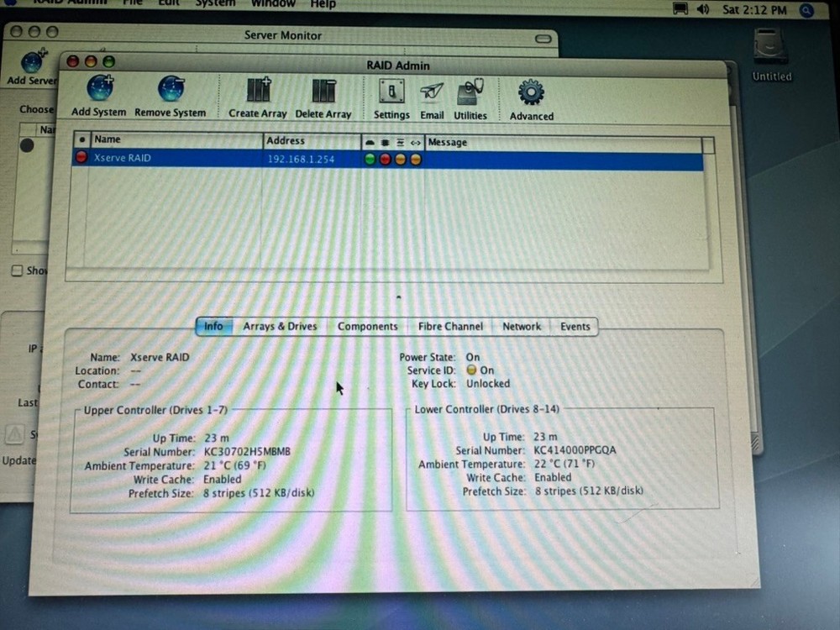
Task: Click the split pane divider handle dot
Action: [x=398, y=297]
